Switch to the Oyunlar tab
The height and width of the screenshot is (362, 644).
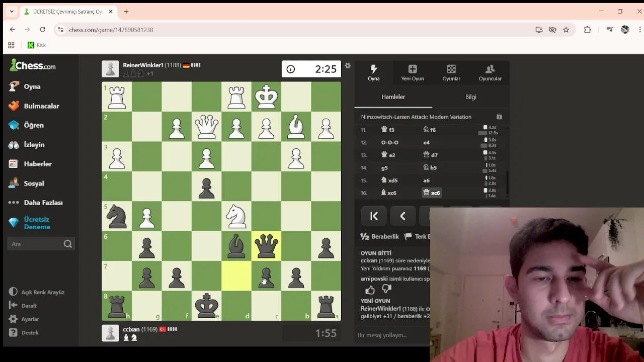coord(451,73)
